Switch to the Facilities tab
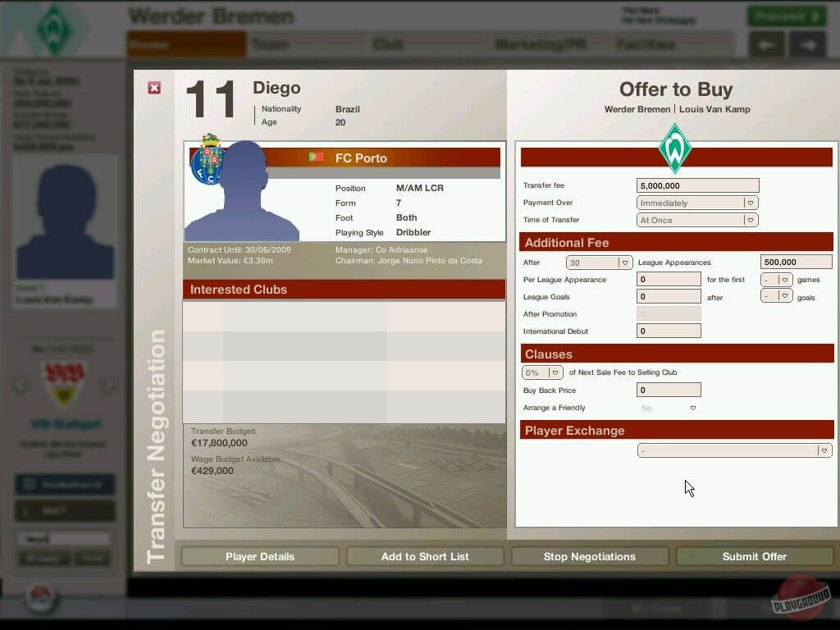Viewport: 840px width, 630px height. click(645, 44)
